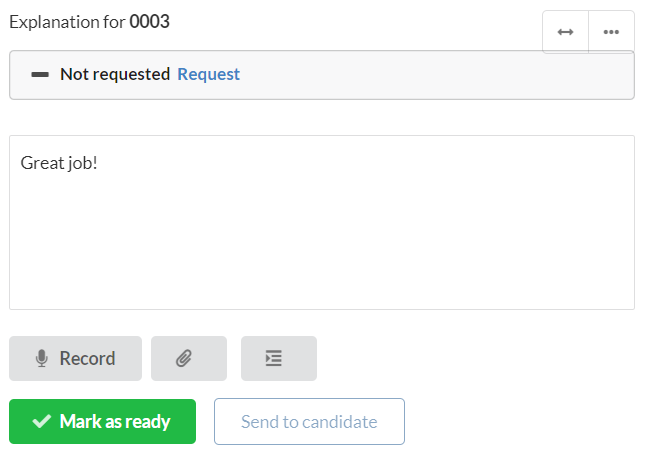Image resolution: width=648 pixels, height=460 pixels.
Task: Click the blank lower part of the text box
Action: point(322,256)
